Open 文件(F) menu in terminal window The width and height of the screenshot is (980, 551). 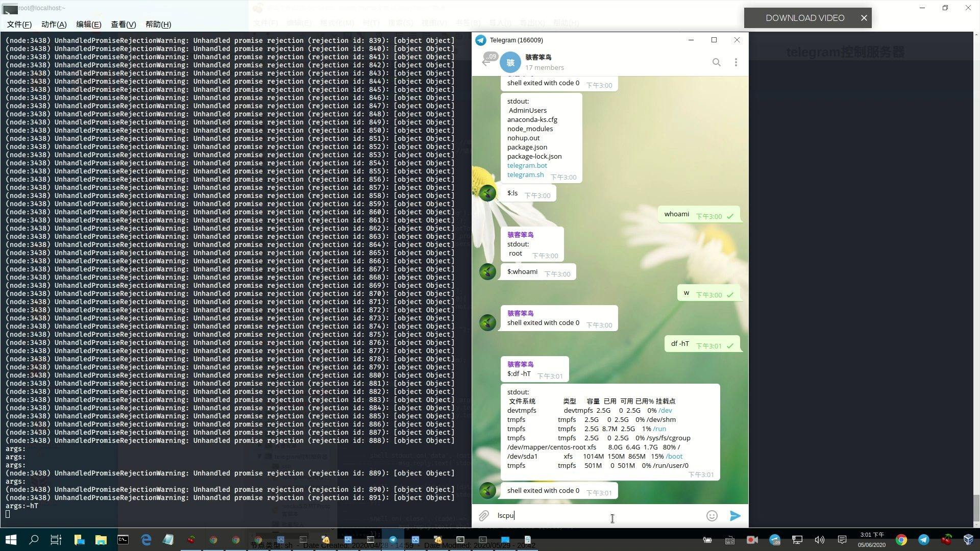(x=19, y=24)
